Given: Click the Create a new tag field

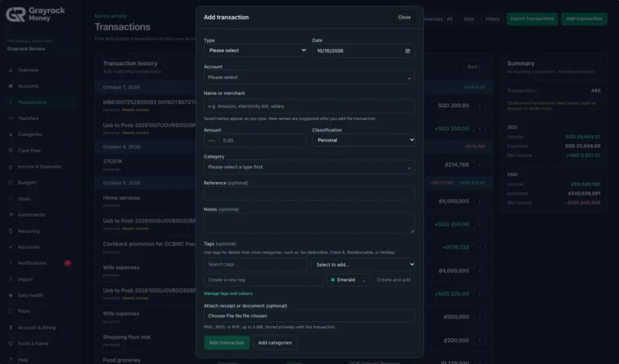Looking at the screenshot, I should point(264,280).
